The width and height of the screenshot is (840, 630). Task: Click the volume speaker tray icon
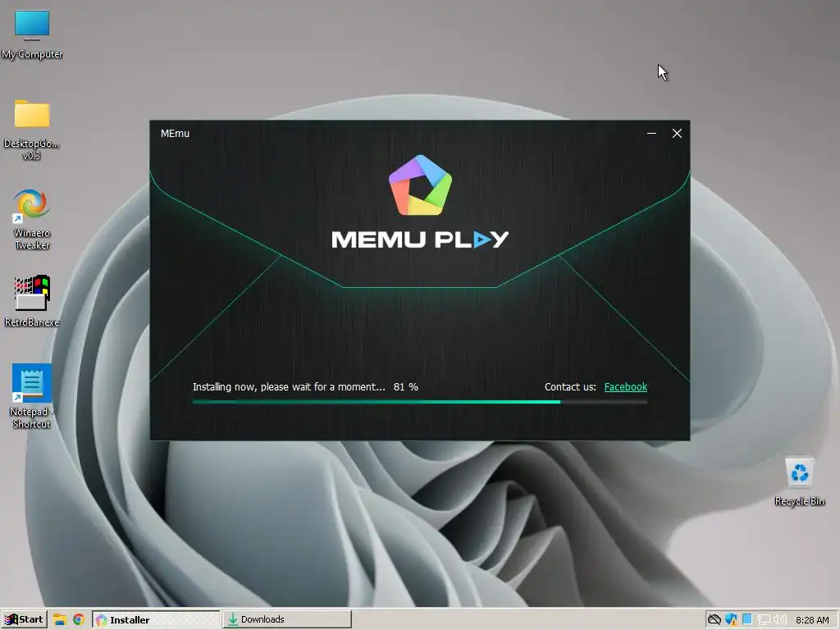point(780,620)
